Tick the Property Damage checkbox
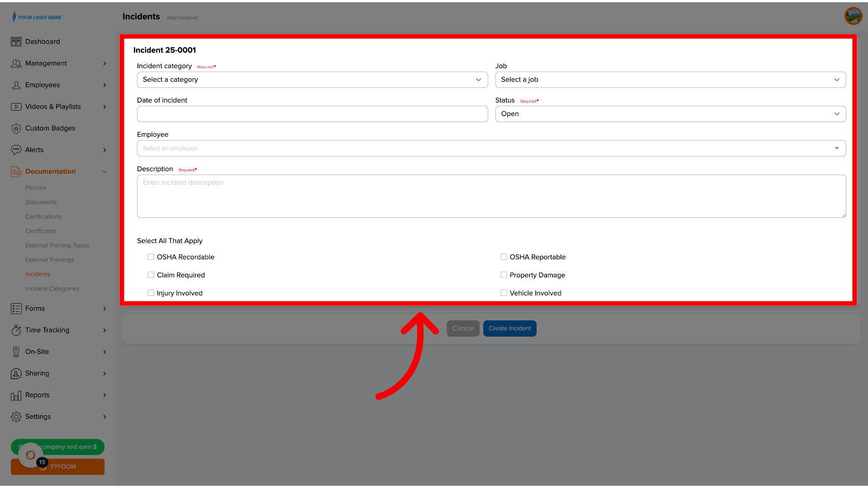This screenshot has height=488, width=868. 504,275
